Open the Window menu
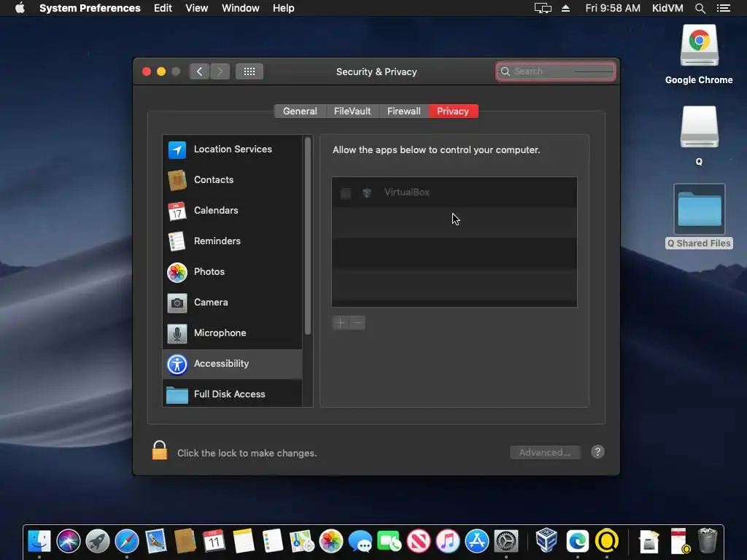The height and width of the screenshot is (560, 747). click(x=240, y=8)
